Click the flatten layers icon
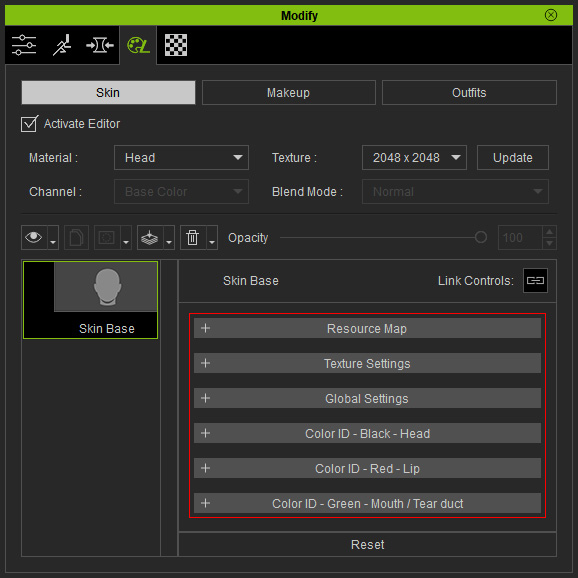 click(150, 238)
